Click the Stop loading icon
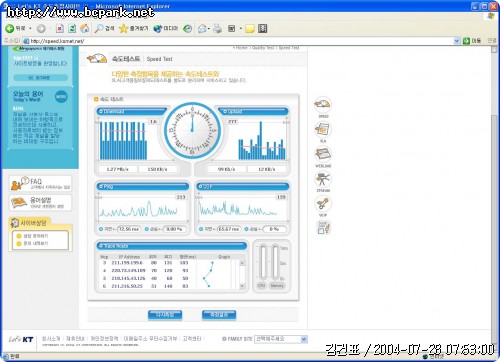 pyautogui.click(x=59, y=29)
